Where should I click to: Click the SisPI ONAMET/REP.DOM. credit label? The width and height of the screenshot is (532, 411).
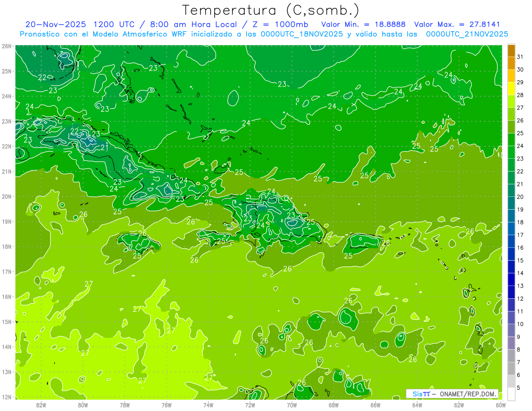(x=452, y=394)
